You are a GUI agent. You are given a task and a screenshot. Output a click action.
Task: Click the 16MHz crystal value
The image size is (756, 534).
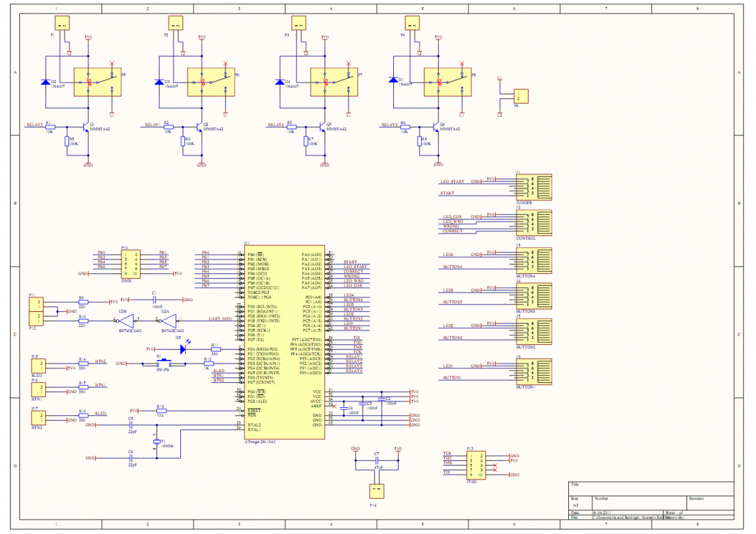coord(167,446)
